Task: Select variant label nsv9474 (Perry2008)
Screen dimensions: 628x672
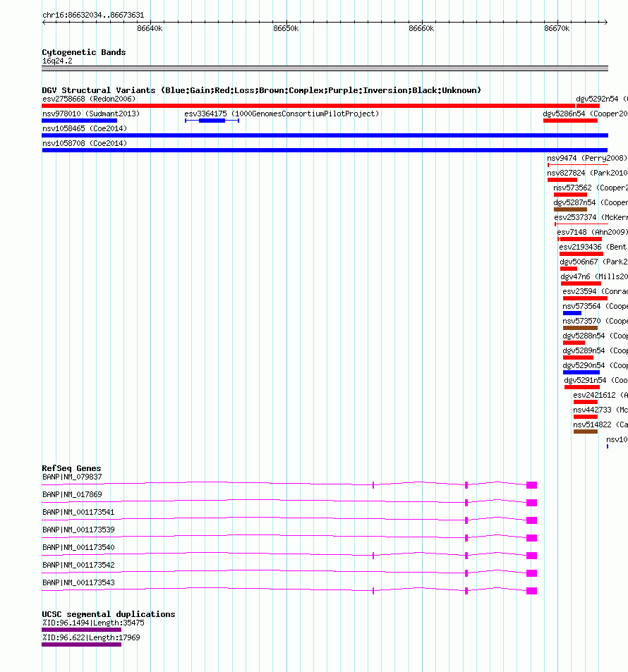Action: (x=587, y=158)
